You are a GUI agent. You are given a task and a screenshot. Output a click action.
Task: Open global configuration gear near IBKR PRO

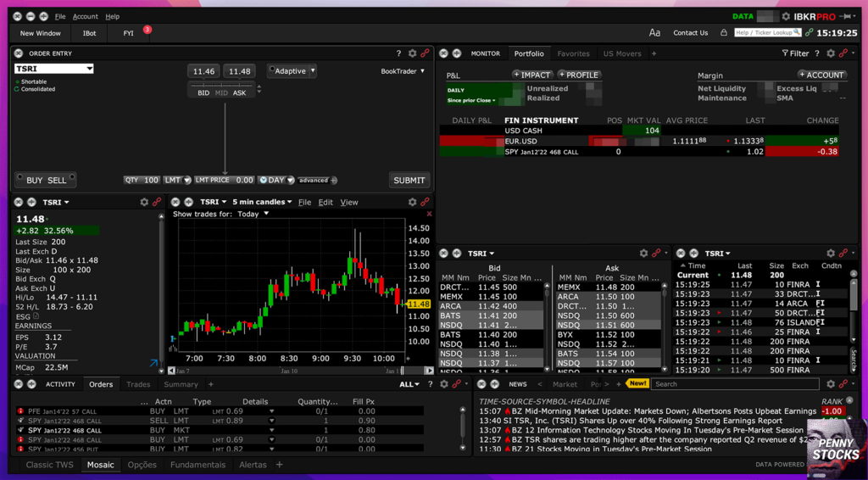(786, 17)
